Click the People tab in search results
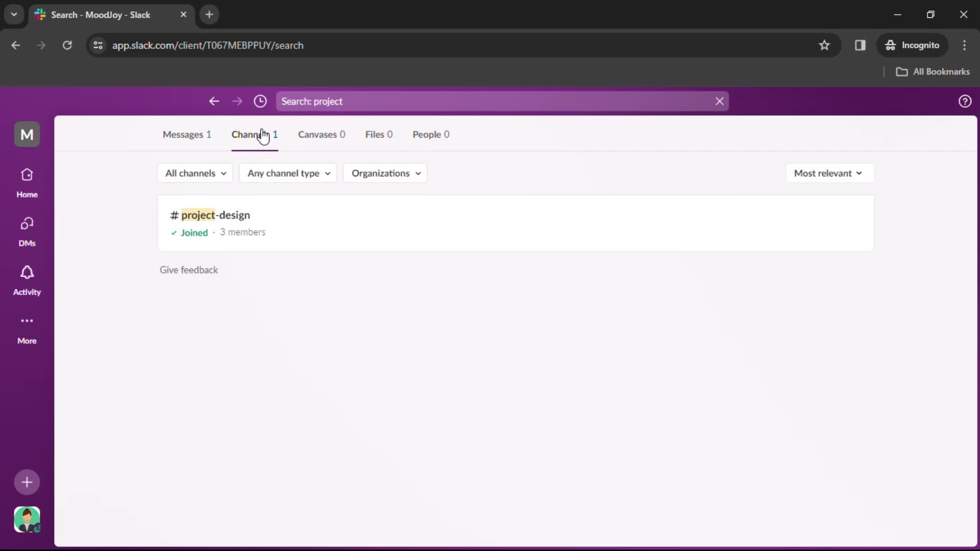The height and width of the screenshot is (551, 980). click(x=431, y=134)
